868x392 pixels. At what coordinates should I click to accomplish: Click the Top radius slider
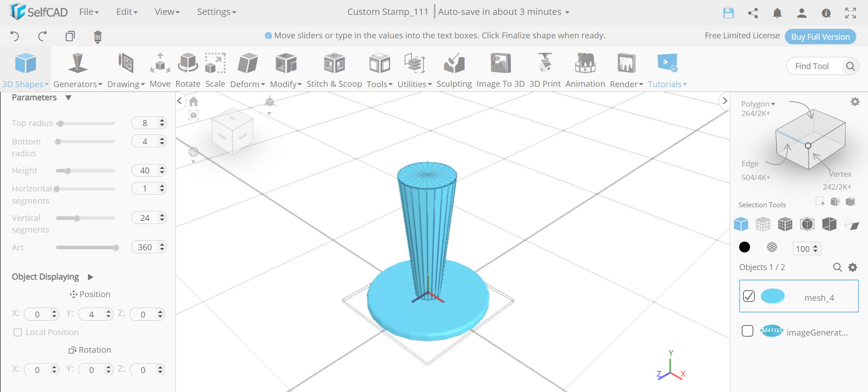[85, 123]
